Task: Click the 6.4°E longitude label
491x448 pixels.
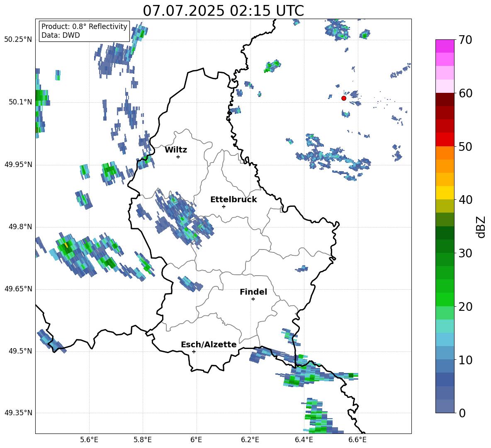Action: tap(304, 440)
